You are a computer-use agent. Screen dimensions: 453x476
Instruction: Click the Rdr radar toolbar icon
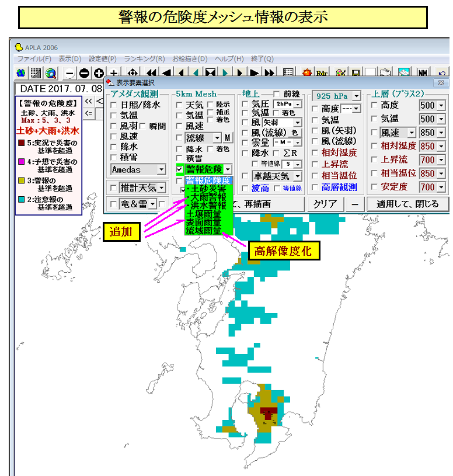coord(322,73)
